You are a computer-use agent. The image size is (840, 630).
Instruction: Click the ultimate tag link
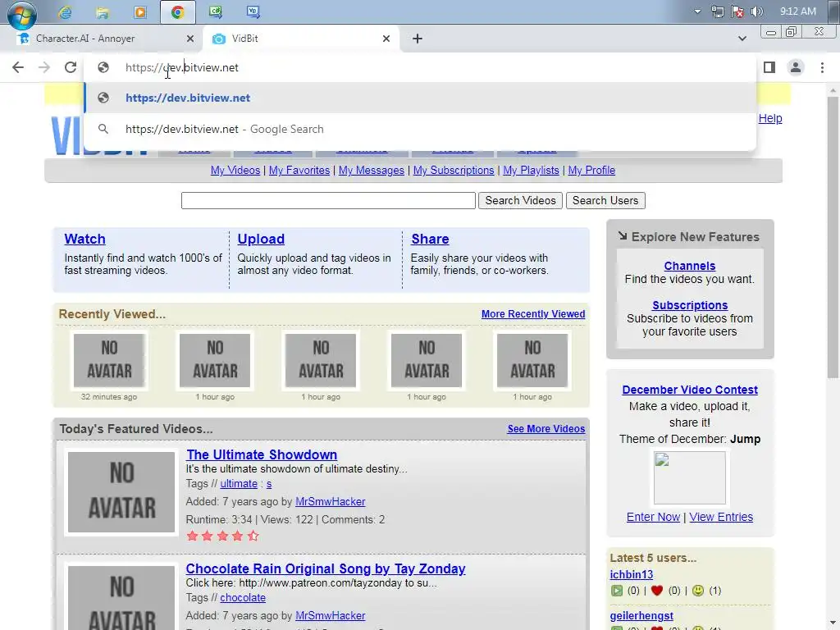click(239, 484)
